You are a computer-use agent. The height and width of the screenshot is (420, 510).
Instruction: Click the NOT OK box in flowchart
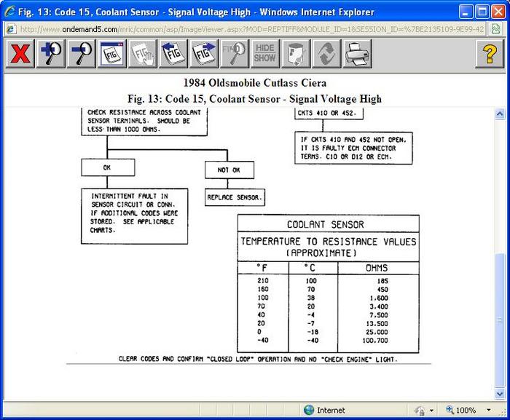229,170
